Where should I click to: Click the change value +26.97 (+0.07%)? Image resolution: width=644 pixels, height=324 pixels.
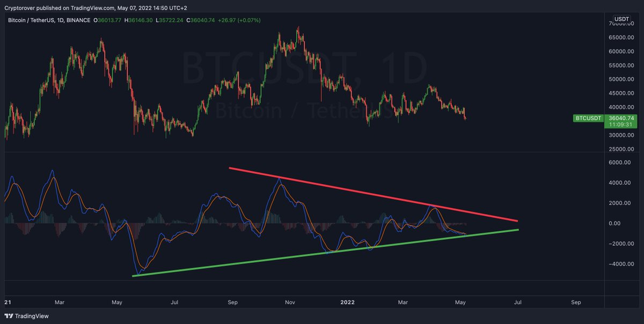coord(239,20)
